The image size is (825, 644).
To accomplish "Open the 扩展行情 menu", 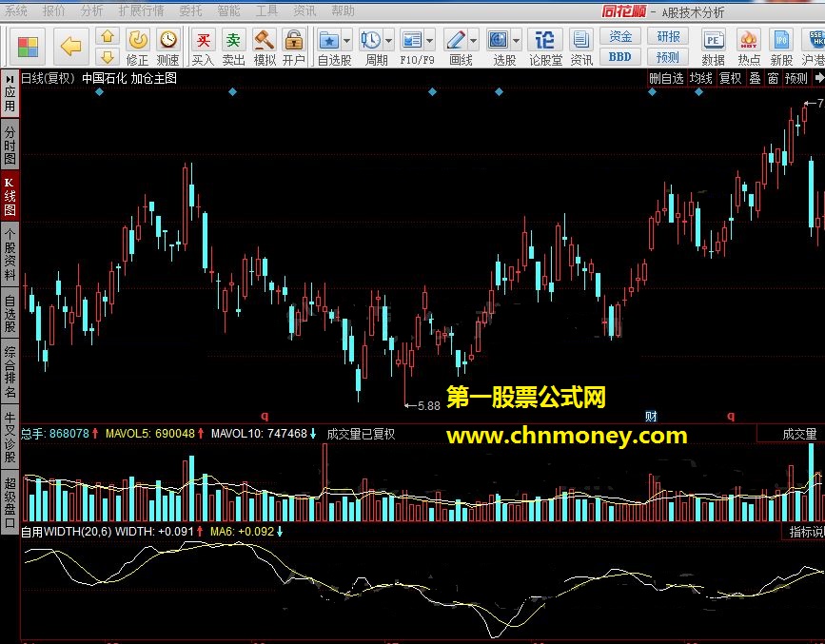I will coord(141,10).
